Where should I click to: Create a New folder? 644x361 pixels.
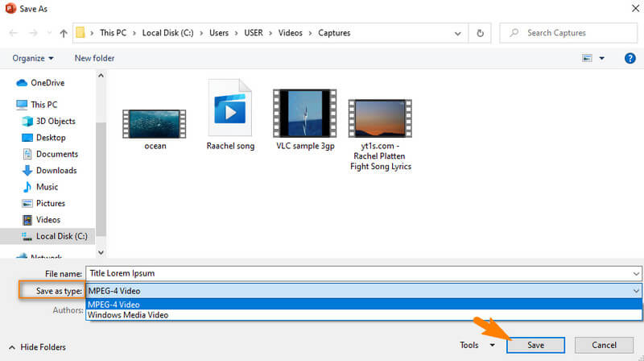94,58
